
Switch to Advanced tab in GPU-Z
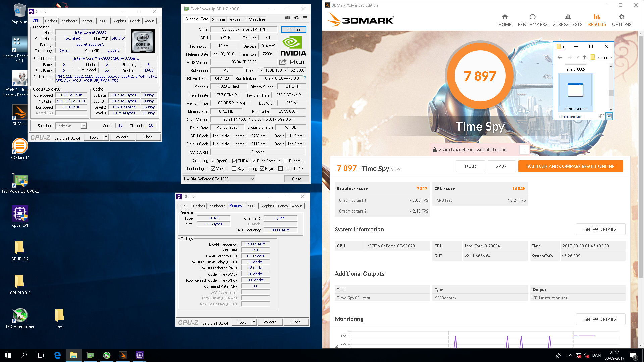(237, 20)
